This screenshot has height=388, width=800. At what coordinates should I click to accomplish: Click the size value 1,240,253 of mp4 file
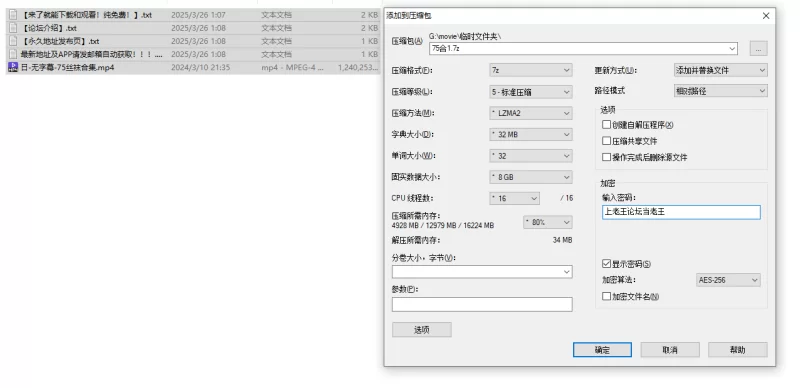[x=358, y=67]
